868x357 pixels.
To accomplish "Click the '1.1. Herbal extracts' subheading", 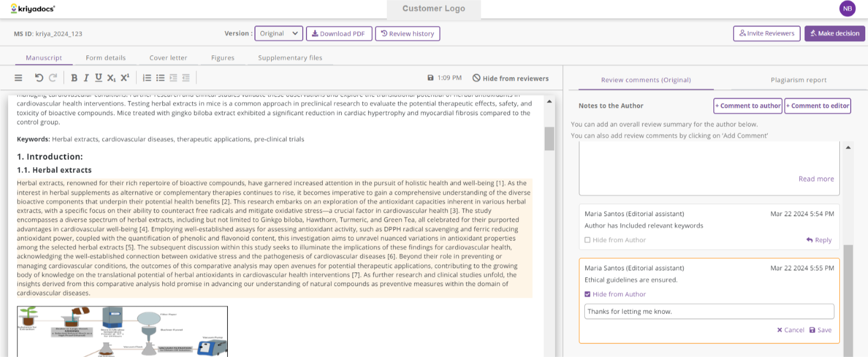I will [54, 170].
